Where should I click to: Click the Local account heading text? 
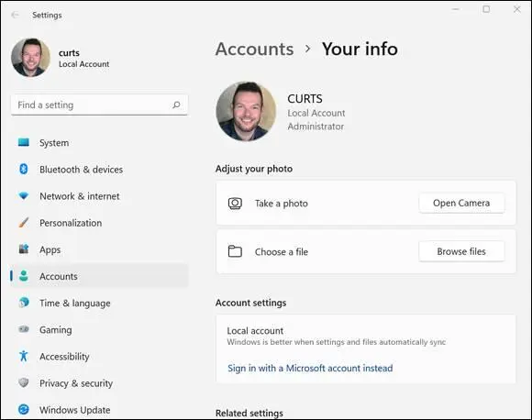tap(255, 330)
